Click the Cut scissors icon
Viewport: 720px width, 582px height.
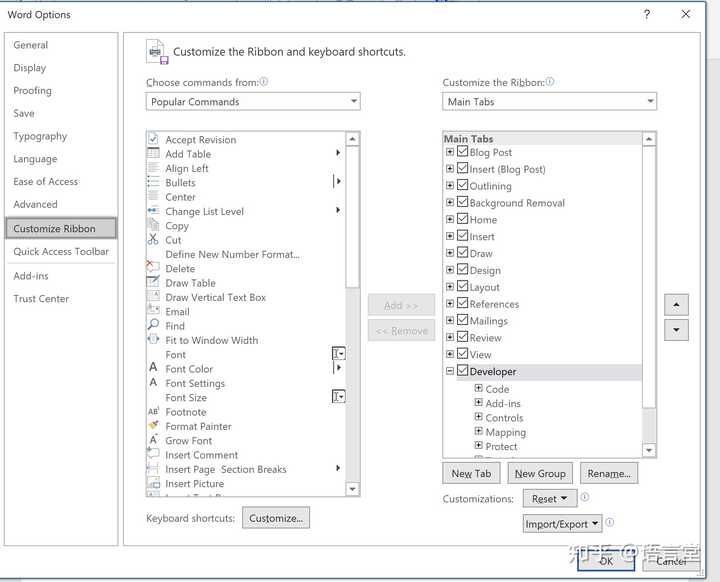[153, 240]
